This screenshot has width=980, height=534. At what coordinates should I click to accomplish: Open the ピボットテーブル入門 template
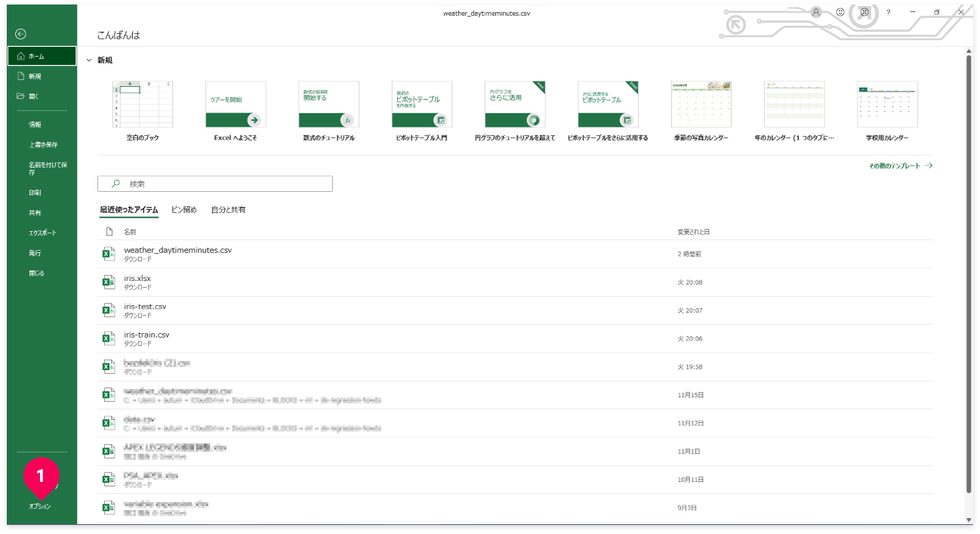point(421,105)
